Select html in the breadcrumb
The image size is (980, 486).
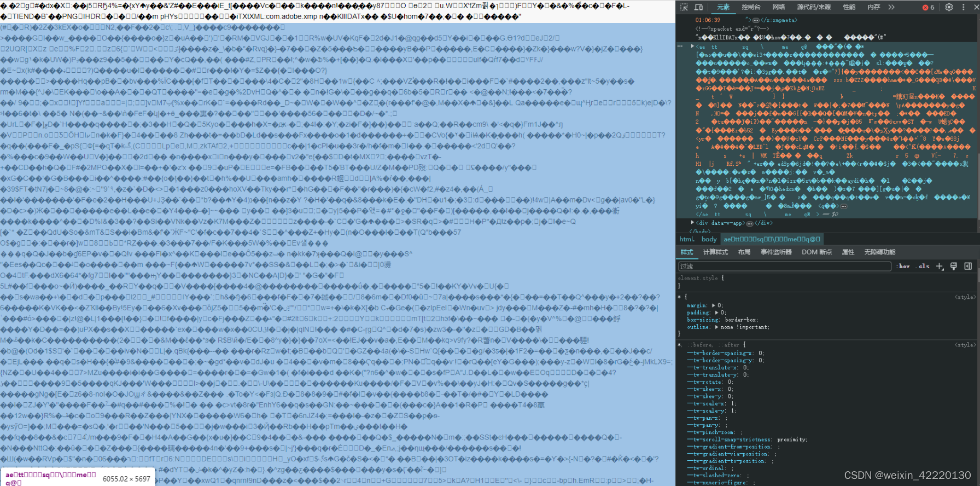pyautogui.click(x=687, y=239)
